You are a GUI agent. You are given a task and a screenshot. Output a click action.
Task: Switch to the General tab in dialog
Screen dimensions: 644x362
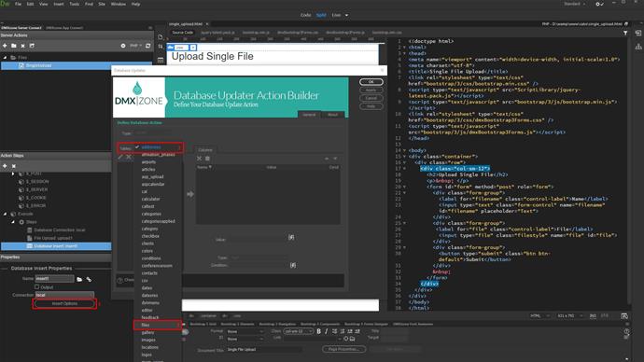click(309, 115)
